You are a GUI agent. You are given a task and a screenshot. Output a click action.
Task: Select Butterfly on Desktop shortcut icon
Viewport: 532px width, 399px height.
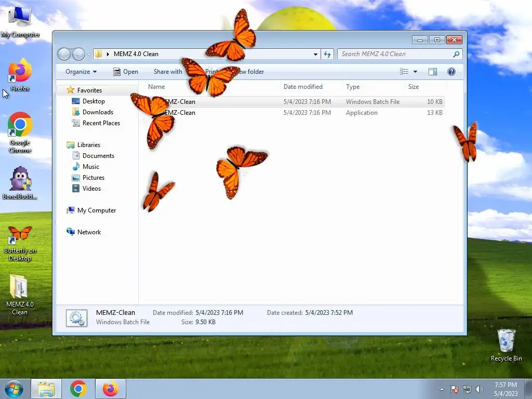pos(20,244)
